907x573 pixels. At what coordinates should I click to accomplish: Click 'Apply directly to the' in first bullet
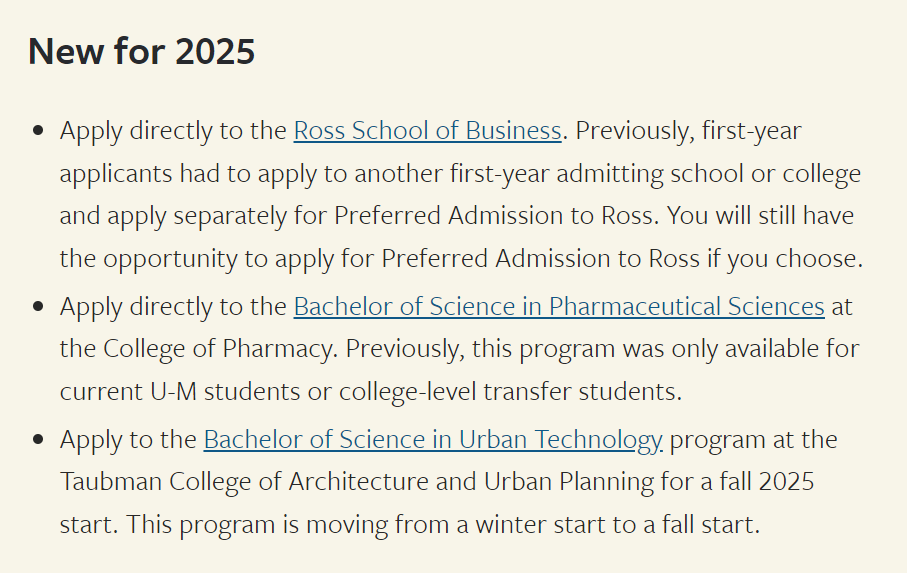click(173, 131)
